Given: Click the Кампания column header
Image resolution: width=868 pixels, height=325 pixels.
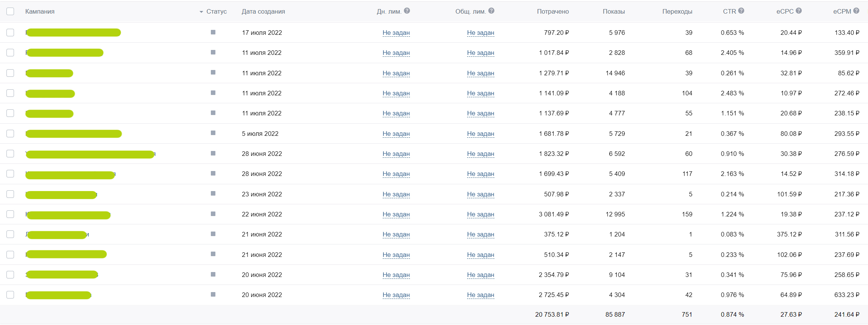Looking at the screenshot, I should [40, 11].
